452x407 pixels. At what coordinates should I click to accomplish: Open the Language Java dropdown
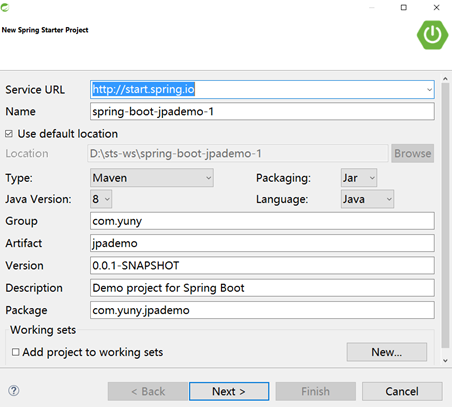point(367,199)
